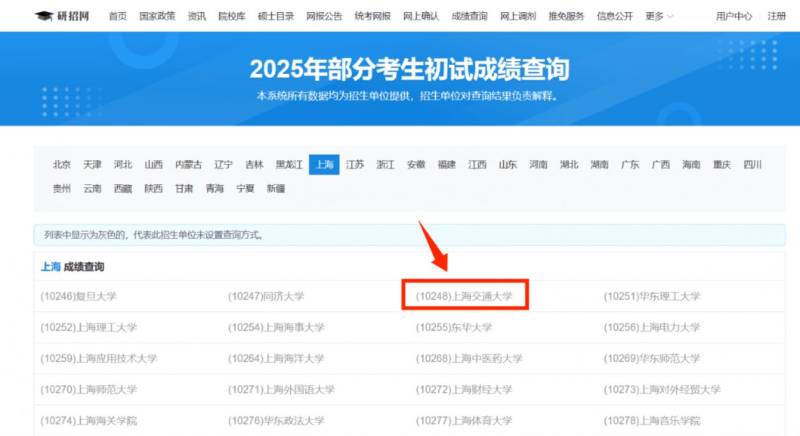Viewport: 800px width, 436px height.
Task: Select the 河北 province tab
Action: 123,165
